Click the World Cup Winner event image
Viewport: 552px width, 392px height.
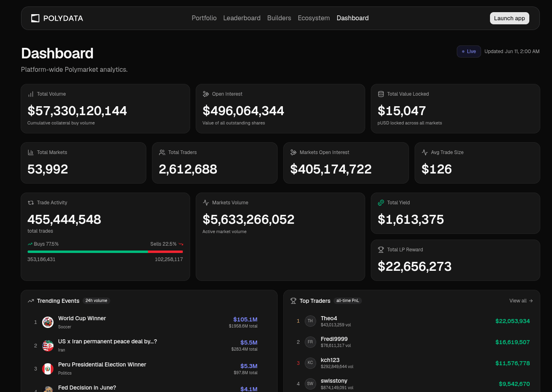[x=48, y=322]
